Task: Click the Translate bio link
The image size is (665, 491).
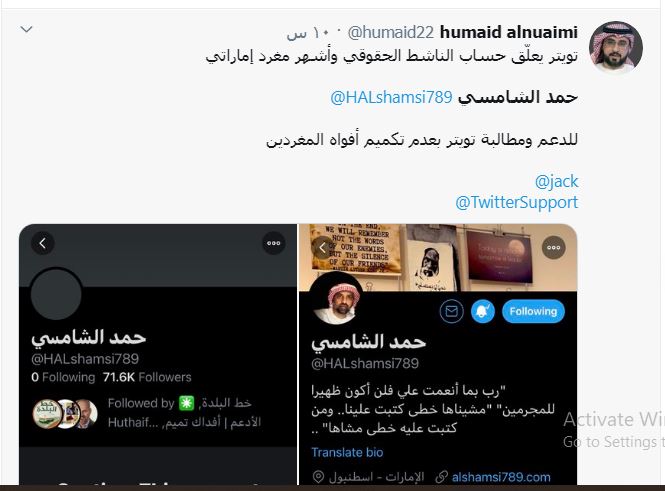Action: tap(347, 452)
